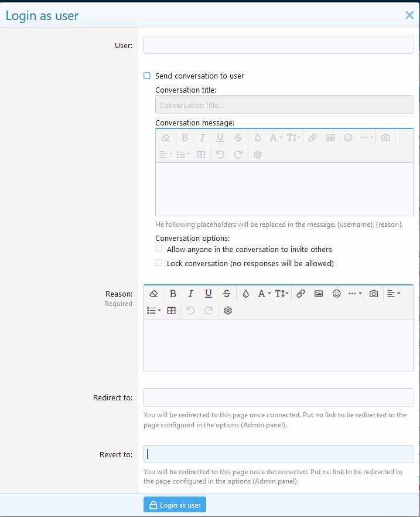Toggle Italic in the Reason editor toolbar
Screen dimensions: 420x517
pos(190,294)
